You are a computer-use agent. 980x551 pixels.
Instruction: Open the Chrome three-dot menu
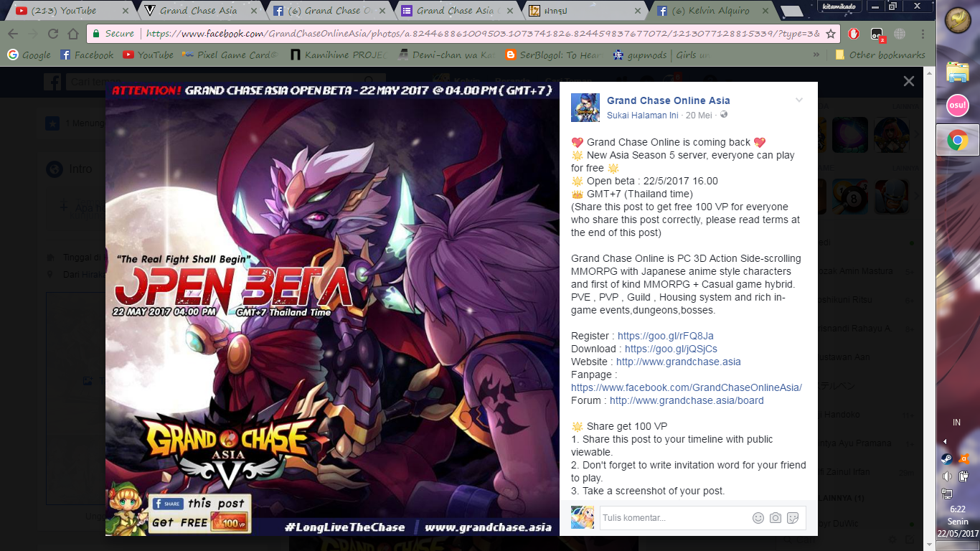point(923,34)
